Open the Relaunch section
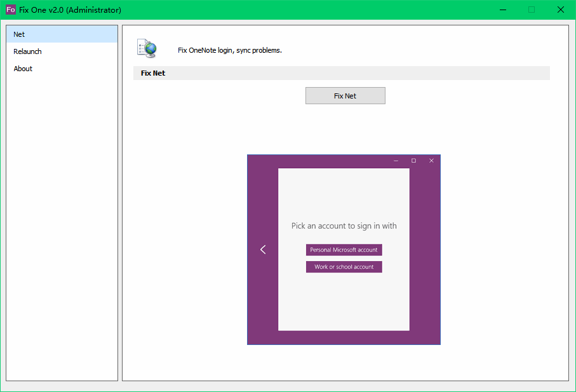Image resolution: width=576 pixels, height=392 pixels. pos(62,51)
